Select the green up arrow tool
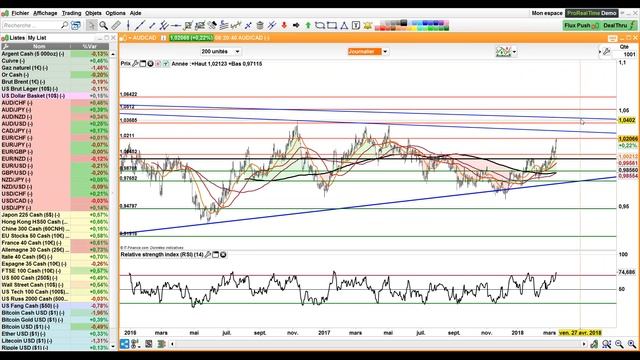640x360 pixels. click(308, 25)
